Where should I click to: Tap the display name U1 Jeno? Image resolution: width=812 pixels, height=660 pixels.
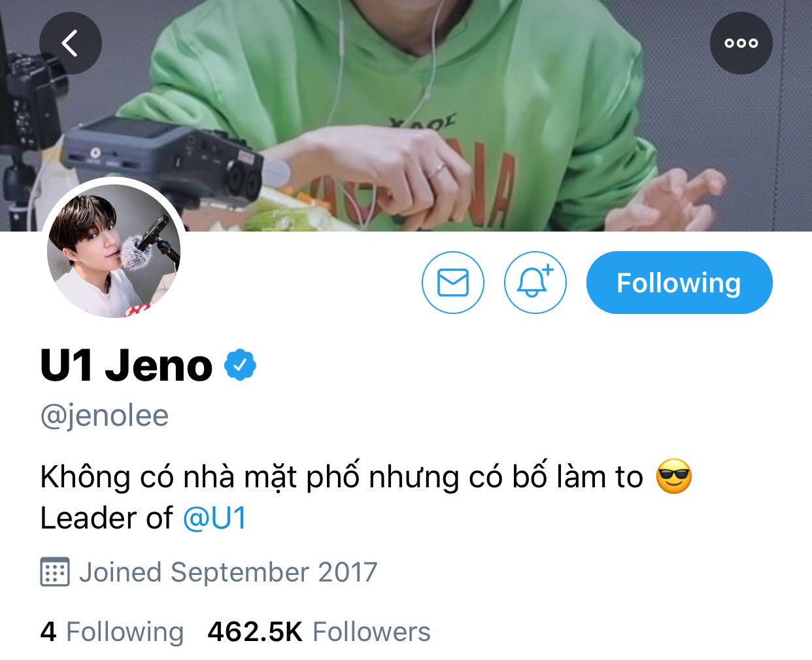126,365
